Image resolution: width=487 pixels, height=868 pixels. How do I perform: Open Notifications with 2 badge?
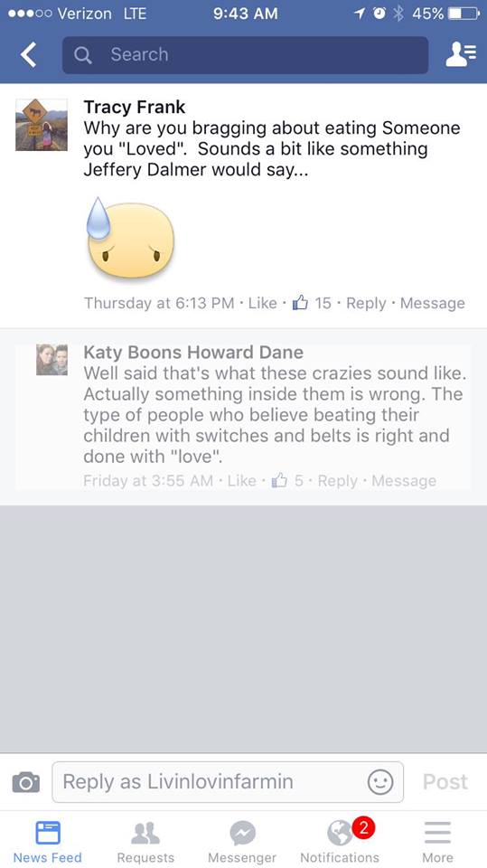tap(340, 842)
